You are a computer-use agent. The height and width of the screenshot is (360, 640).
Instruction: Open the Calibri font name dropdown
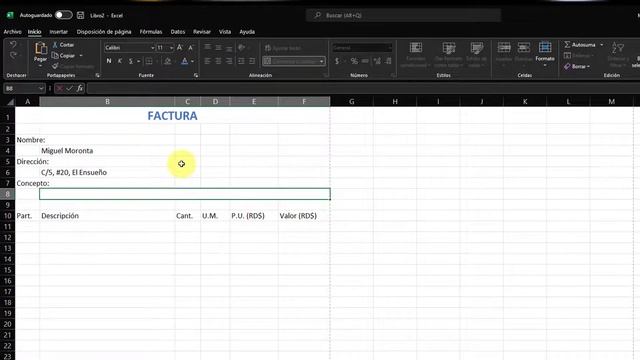(152, 48)
